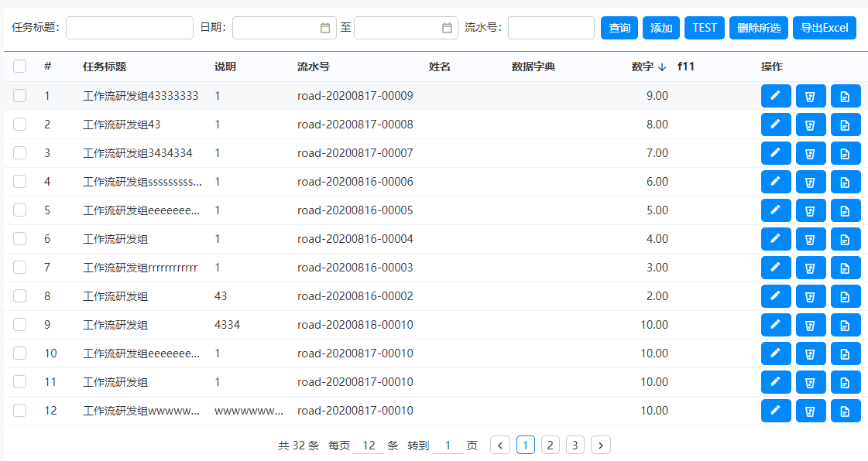This screenshot has width=868, height=461.
Task: Delete row 2 road-20200817-00008
Action: click(811, 125)
